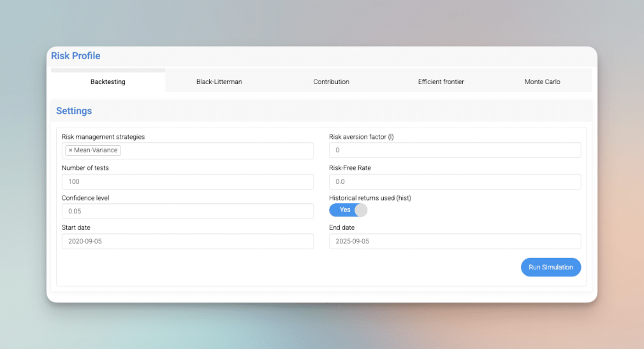This screenshot has width=644, height=349.
Task: Click the Start date field
Action: (187, 241)
